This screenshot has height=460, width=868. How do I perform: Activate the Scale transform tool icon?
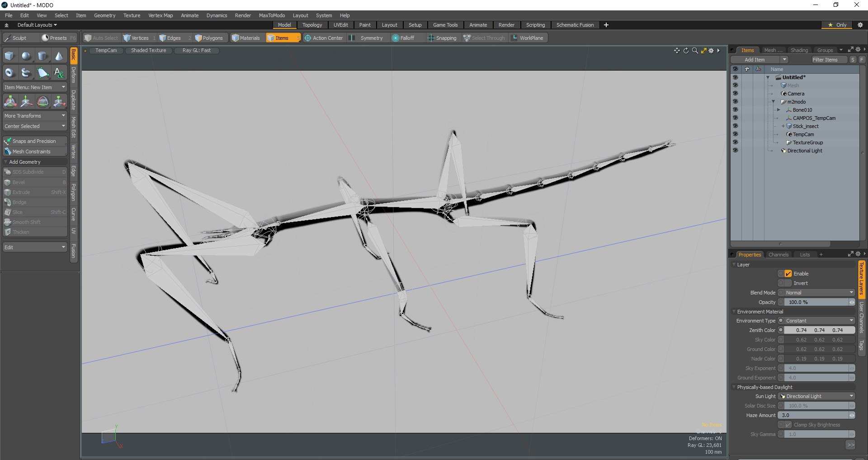point(59,101)
